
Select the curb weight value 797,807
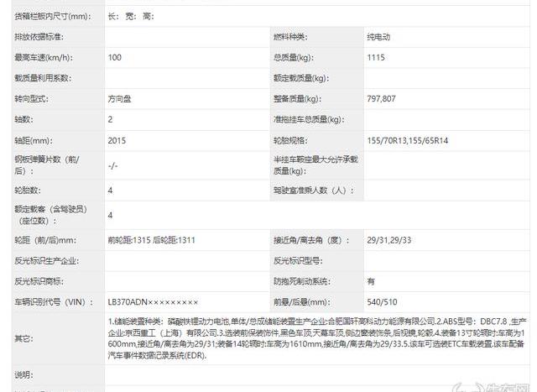pyautogui.click(x=382, y=98)
